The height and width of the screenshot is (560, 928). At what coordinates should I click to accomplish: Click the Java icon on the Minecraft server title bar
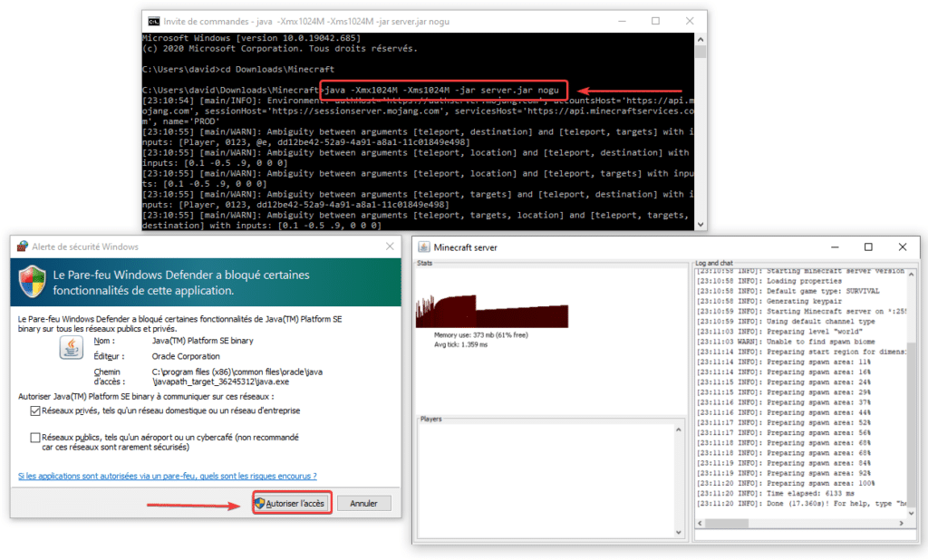pyautogui.click(x=422, y=246)
